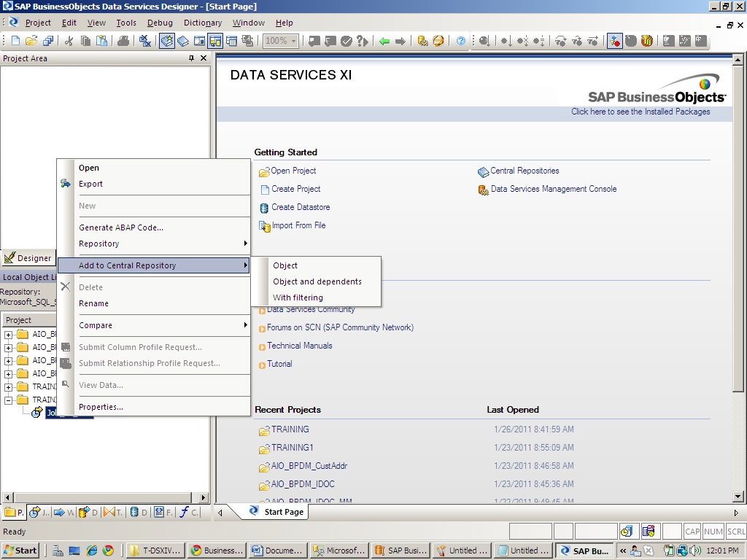747x560 pixels.
Task: Switch to the Datastores tab with database icon
Action: [139, 513]
